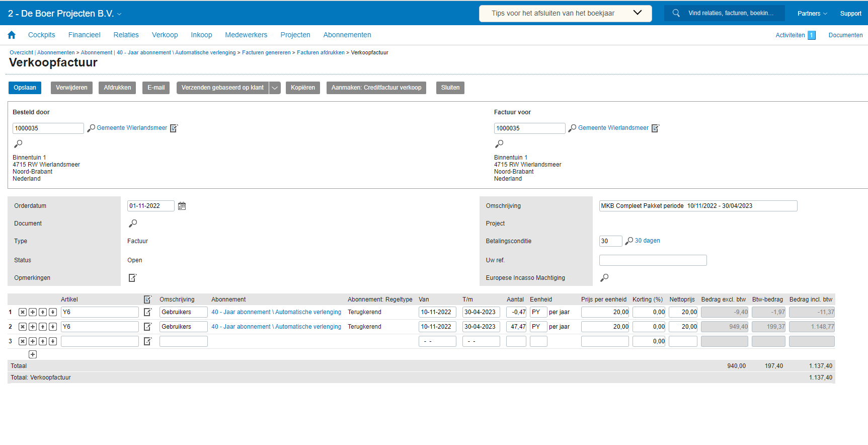Expand the Verzenden gebaseerd op klant arrow
The height and width of the screenshot is (445, 868).
click(x=275, y=88)
